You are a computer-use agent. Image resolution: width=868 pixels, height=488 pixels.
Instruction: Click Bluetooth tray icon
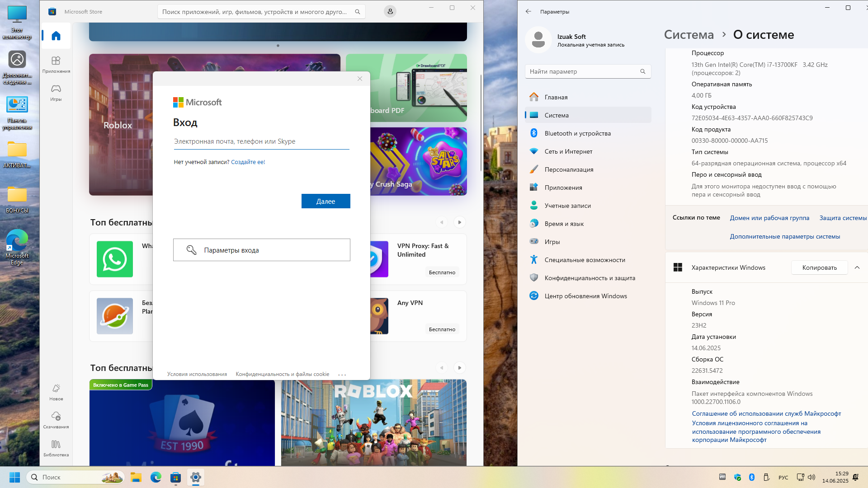(x=752, y=477)
